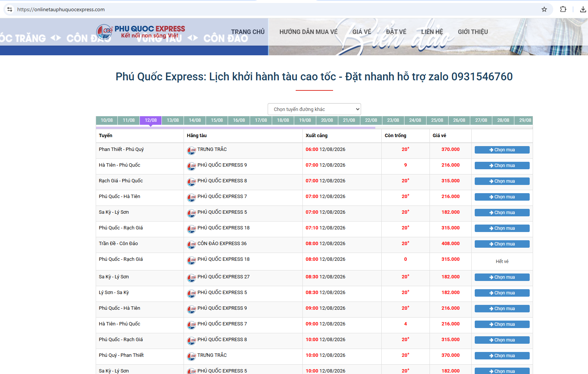Screen dimensions: 588x374
Task: Open the HƯỚNG DẪN MUA VÉ menu item
Action: [x=308, y=32]
